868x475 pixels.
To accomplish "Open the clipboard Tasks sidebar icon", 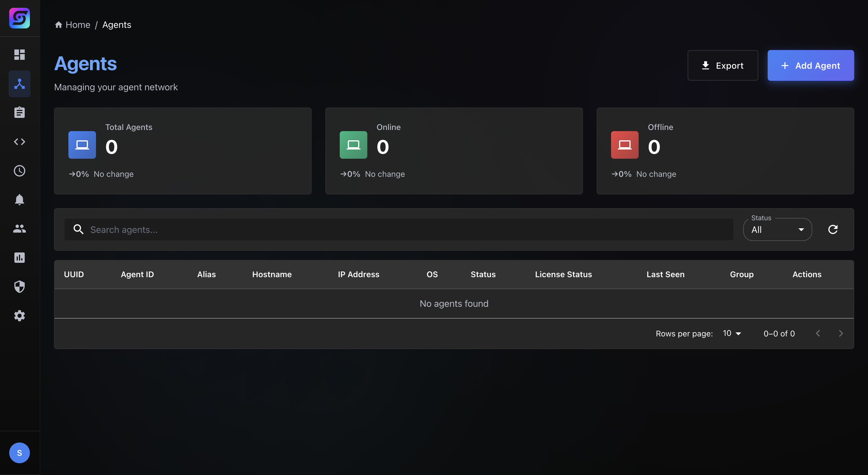I will point(20,112).
